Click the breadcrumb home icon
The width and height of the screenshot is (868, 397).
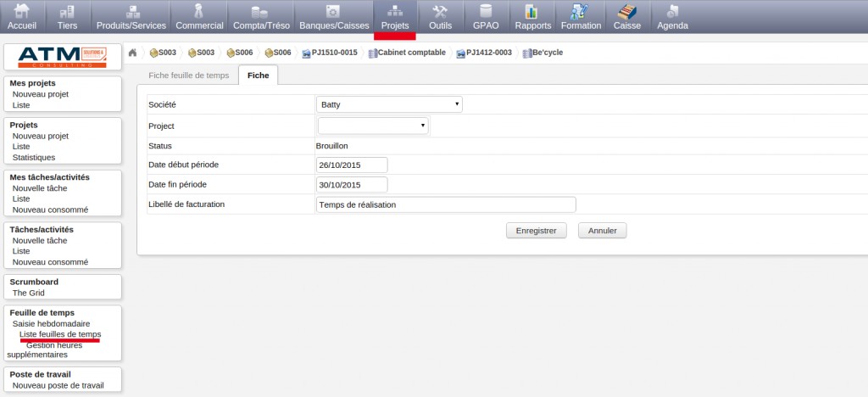pos(132,53)
